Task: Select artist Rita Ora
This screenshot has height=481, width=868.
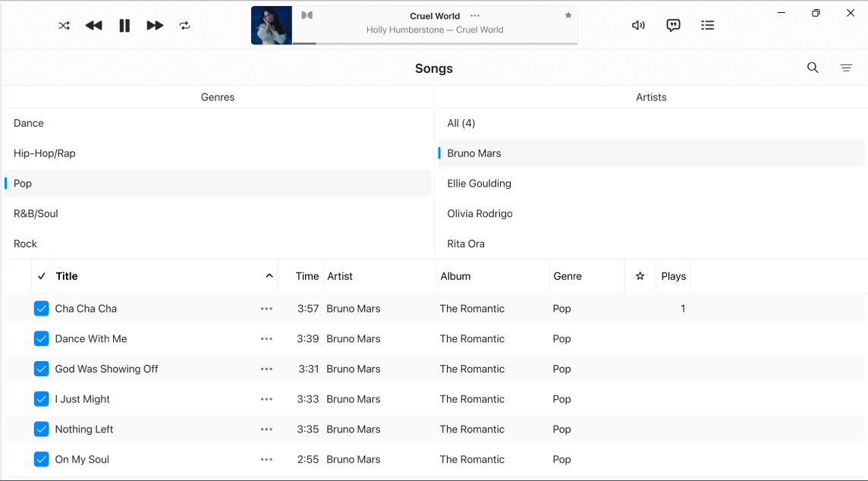Action: pos(651,244)
